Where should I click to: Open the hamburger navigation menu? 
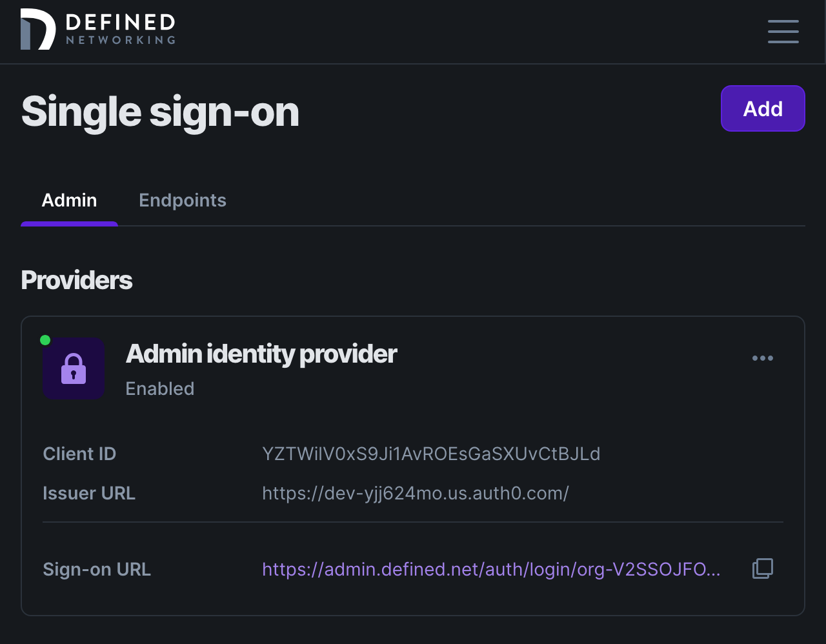783,32
